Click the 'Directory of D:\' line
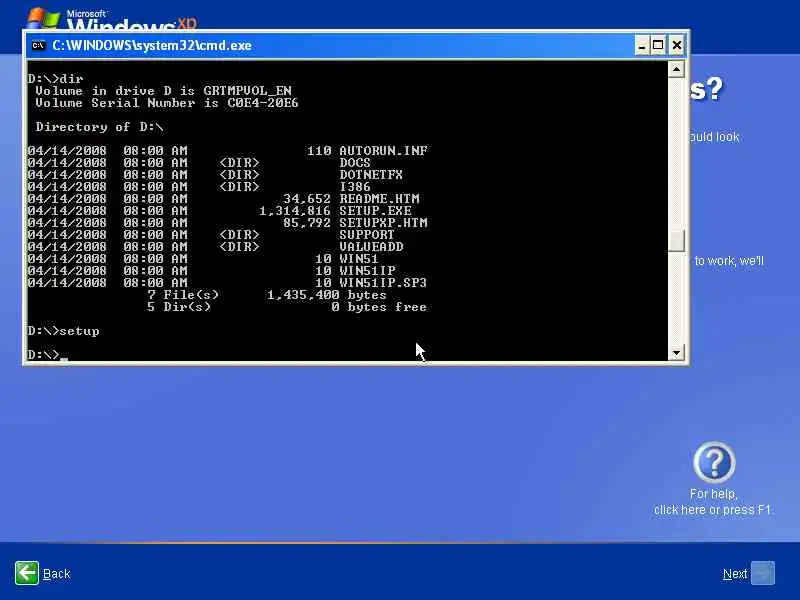This screenshot has height=600, width=800. click(x=99, y=127)
